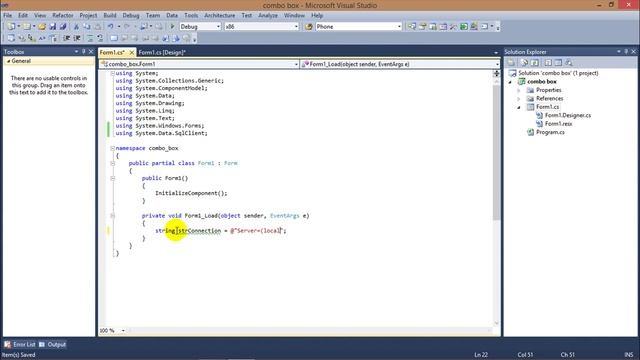Toggle a bookmark on the current line

(x=114, y=38)
